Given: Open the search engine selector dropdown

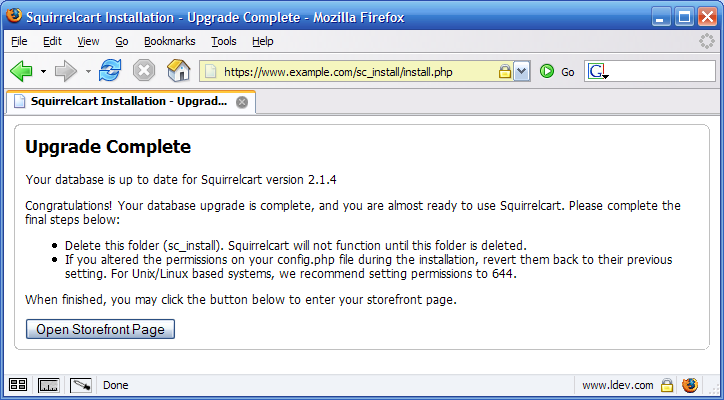Looking at the screenshot, I should pos(599,72).
